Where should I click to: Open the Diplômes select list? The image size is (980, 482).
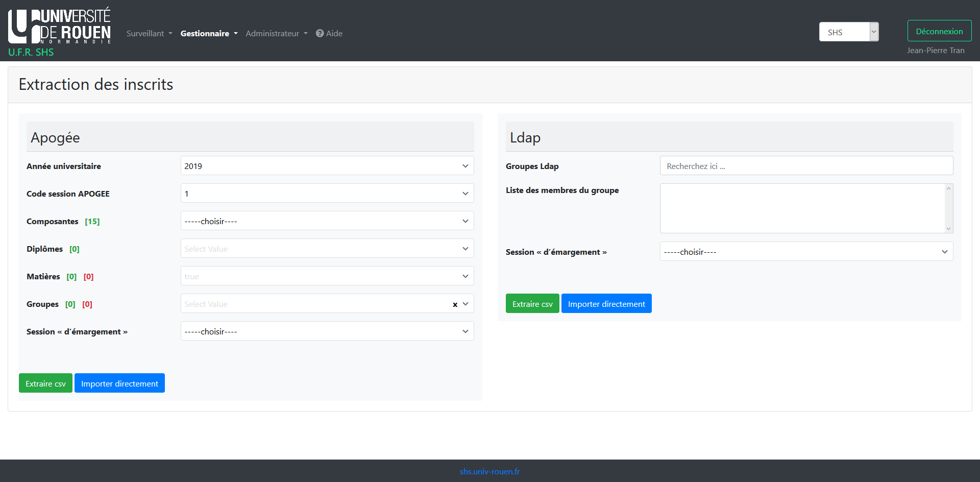coord(327,249)
